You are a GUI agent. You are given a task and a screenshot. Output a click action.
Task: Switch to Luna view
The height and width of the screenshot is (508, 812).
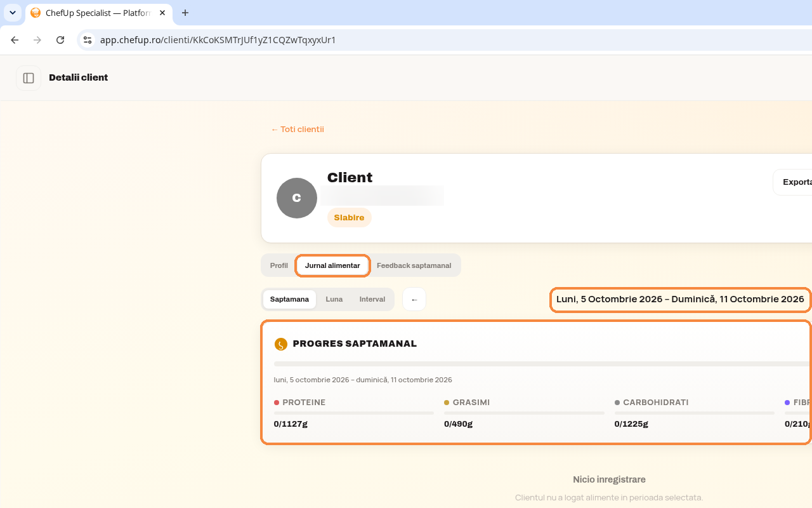pyautogui.click(x=334, y=299)
